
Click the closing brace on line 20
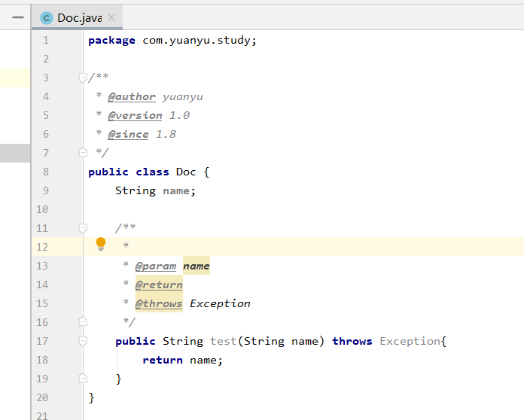click(x=92, y=397)
